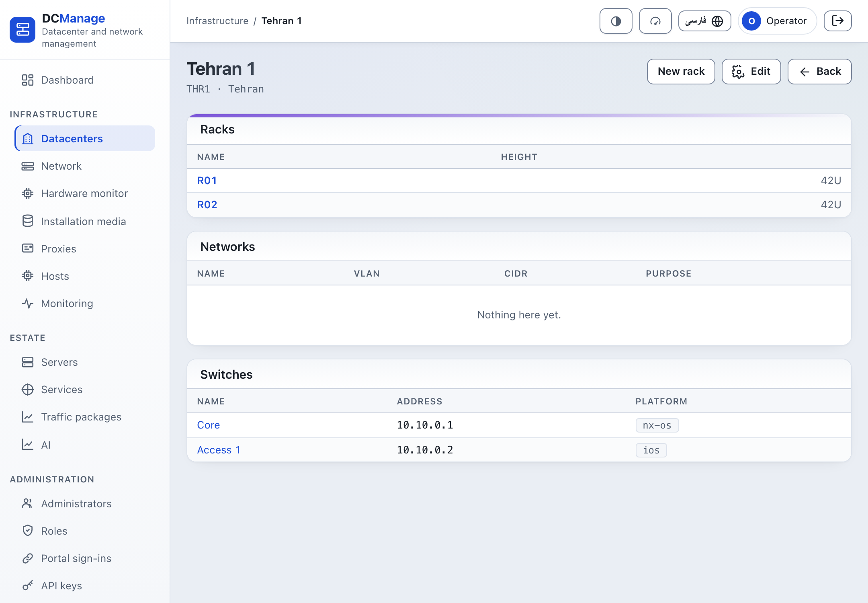This screenshot has width=868, height=603.
Task: Click the Tehran 1 breadcrumb text
Action: (281, 21)
